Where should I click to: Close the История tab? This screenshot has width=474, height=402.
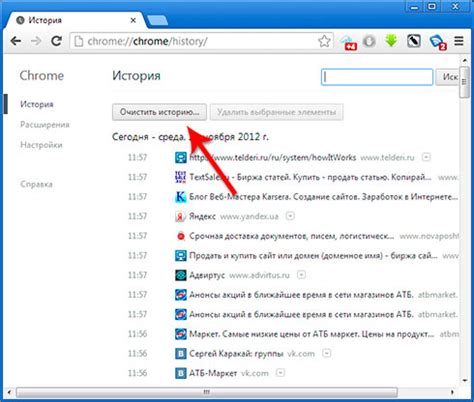[x=133, y=21]
